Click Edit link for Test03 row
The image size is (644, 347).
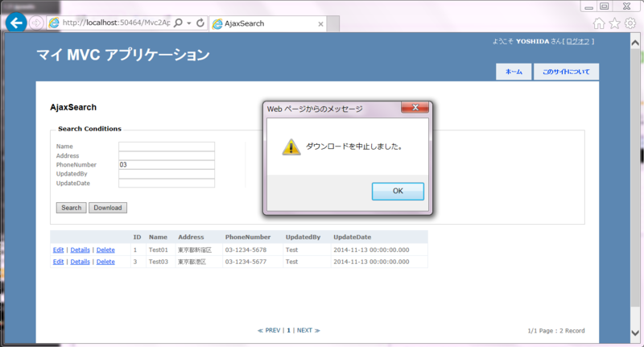(58, 262)
